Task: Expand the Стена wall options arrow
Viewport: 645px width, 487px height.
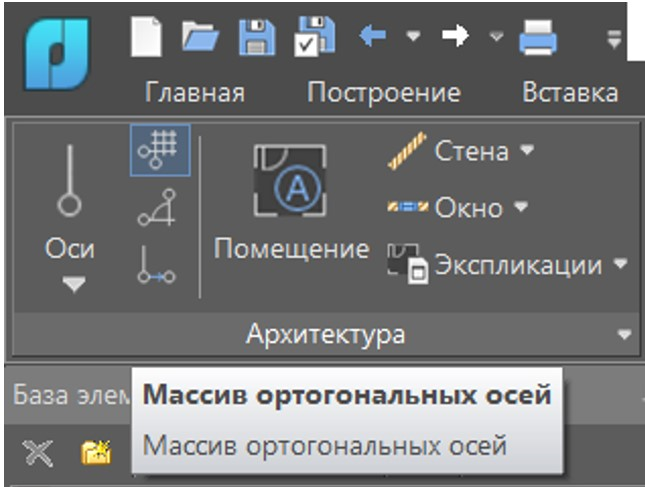Action: click(x=527, y=149)
